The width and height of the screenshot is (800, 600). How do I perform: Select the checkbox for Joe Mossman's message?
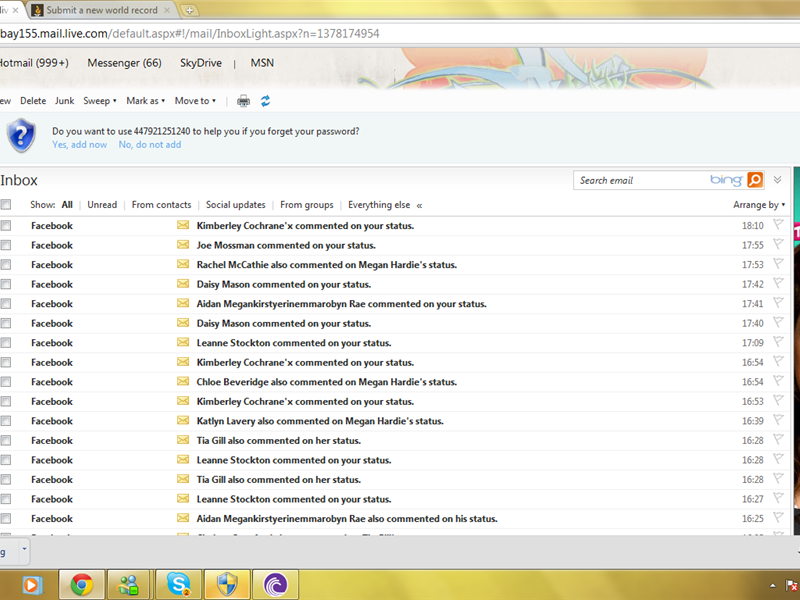[x=6, y=245]
